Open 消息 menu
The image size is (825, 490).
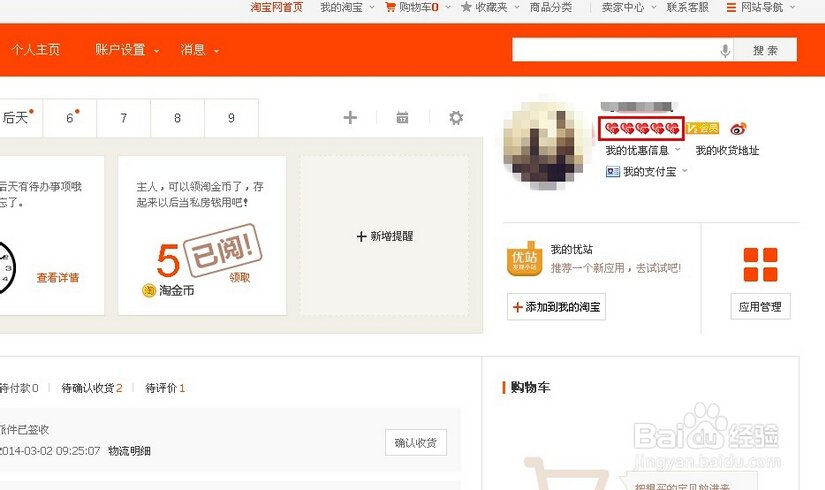point(193,49)
